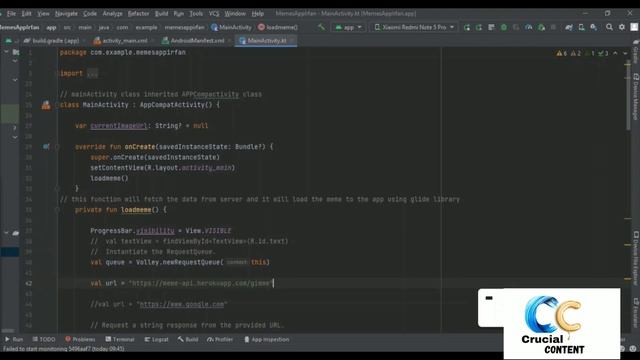Open the Run tool window
This screenshot has width=640, height=360.
click(14, 339)
